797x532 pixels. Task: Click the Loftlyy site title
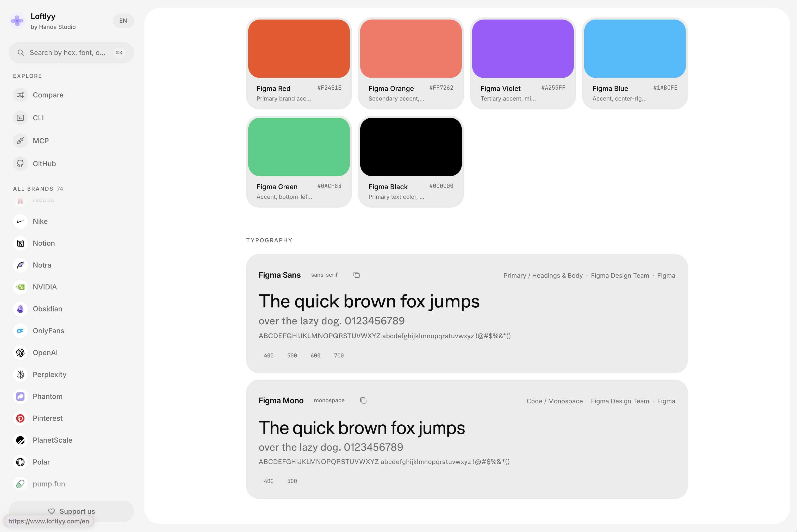(x=43, y=16)
